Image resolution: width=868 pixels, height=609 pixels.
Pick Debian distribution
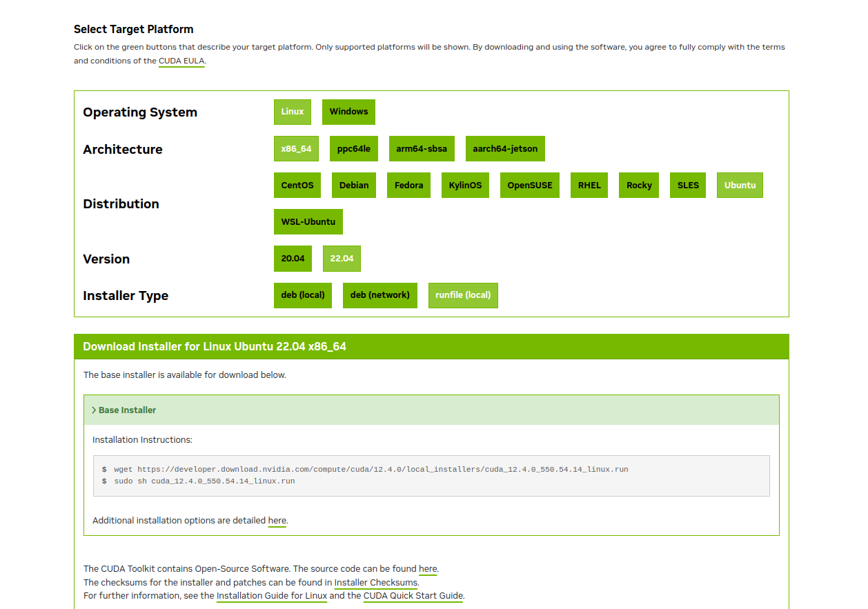pyautogui.click(x=354, y=186)
